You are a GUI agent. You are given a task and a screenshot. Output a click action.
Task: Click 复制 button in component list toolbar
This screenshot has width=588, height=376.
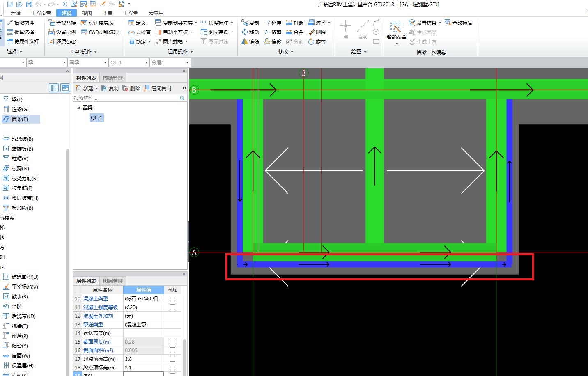[x=110, y=88]
